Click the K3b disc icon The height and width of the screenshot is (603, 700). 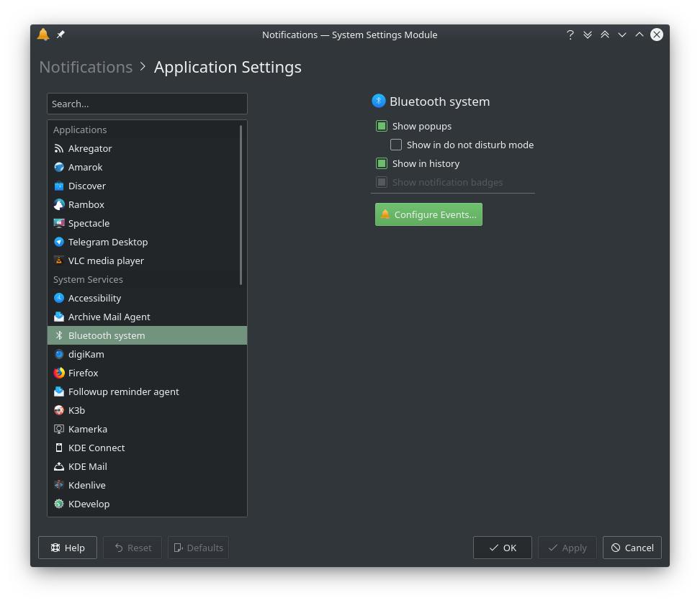point(59,411)
